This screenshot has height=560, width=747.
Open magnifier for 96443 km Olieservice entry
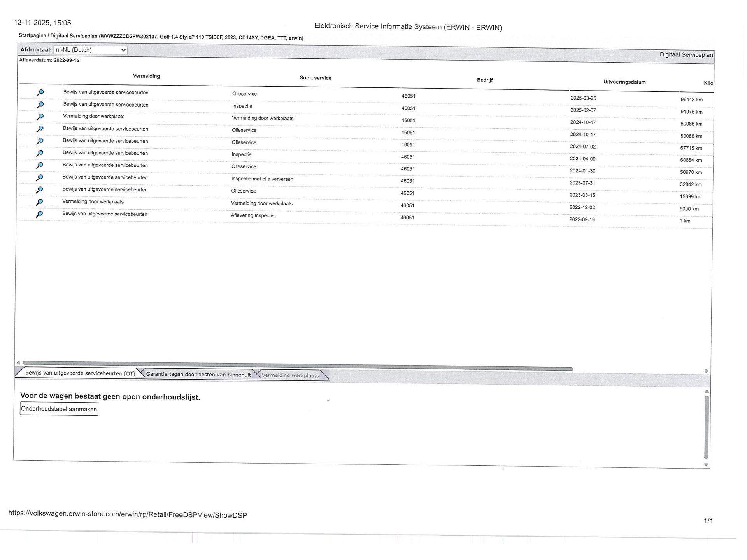40,93
